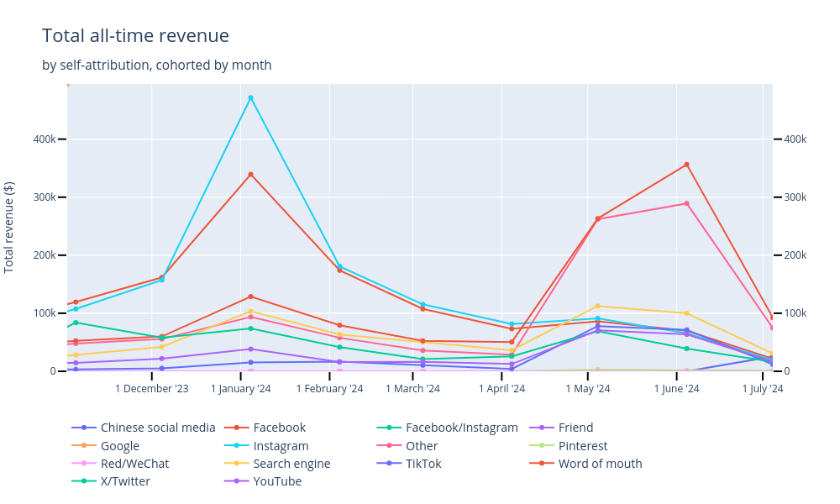This screenshot has height=504, width=840.
Task: Click the YouTube legend marker icon
Action: tap(237, 481)
